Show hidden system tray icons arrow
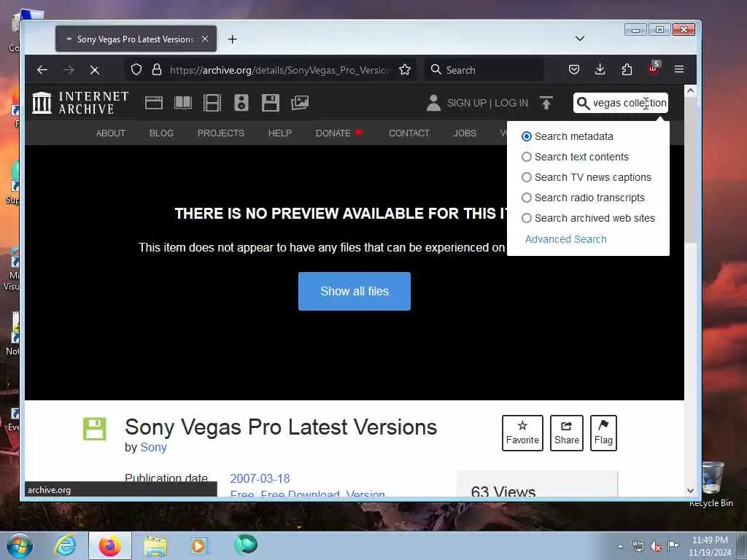The image size is (747, 560). point(620,547)
